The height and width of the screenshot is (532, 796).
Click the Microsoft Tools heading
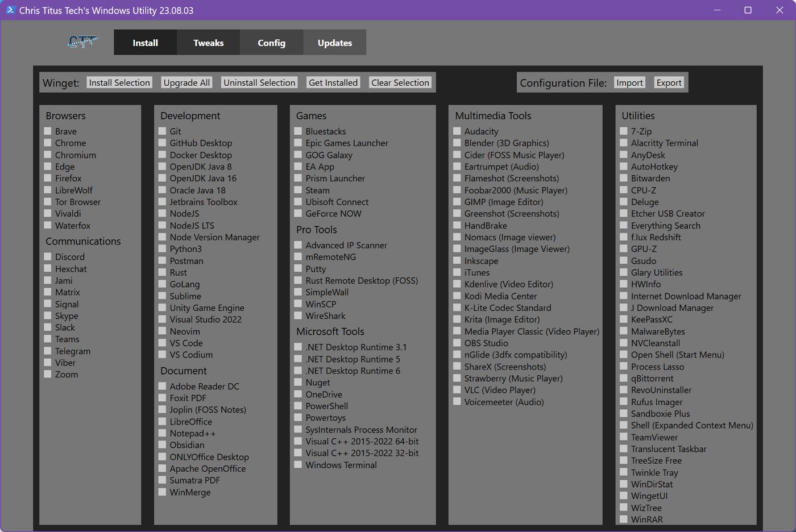point(330,331)
